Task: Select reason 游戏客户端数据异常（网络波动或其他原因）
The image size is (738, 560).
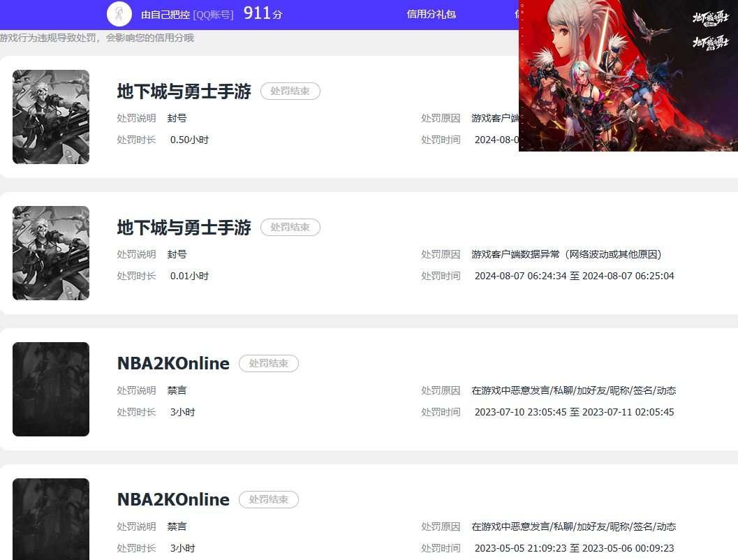Action: 567,254
